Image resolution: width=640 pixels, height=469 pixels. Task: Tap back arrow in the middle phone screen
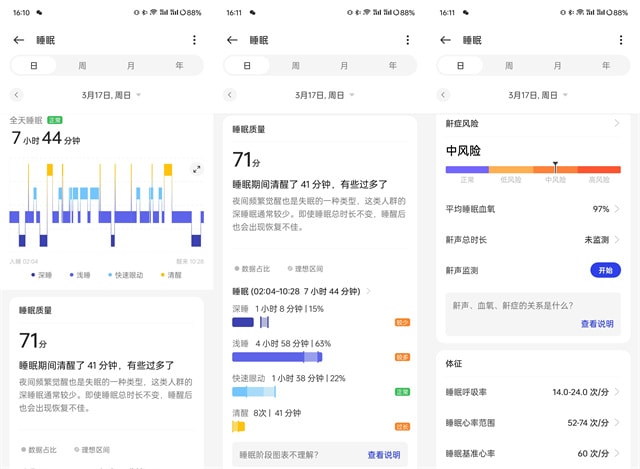point(232,40)
